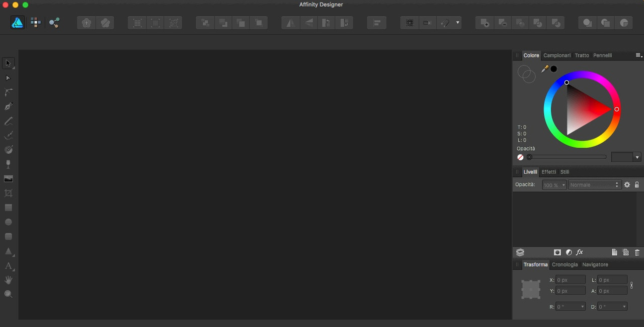Open the Normale blend mode dropdown
Screen dimensions: 644x327
pos(595,185)
